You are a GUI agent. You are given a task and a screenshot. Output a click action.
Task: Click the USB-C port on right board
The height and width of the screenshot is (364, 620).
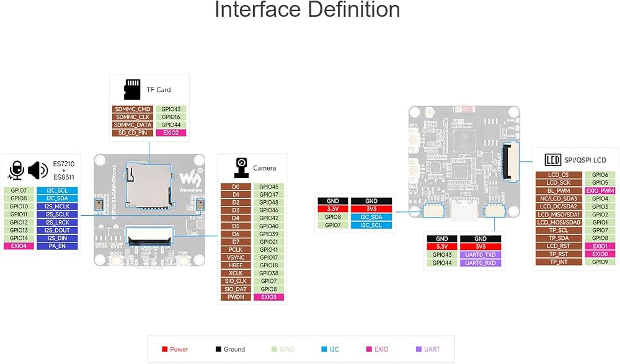point(464,210)
